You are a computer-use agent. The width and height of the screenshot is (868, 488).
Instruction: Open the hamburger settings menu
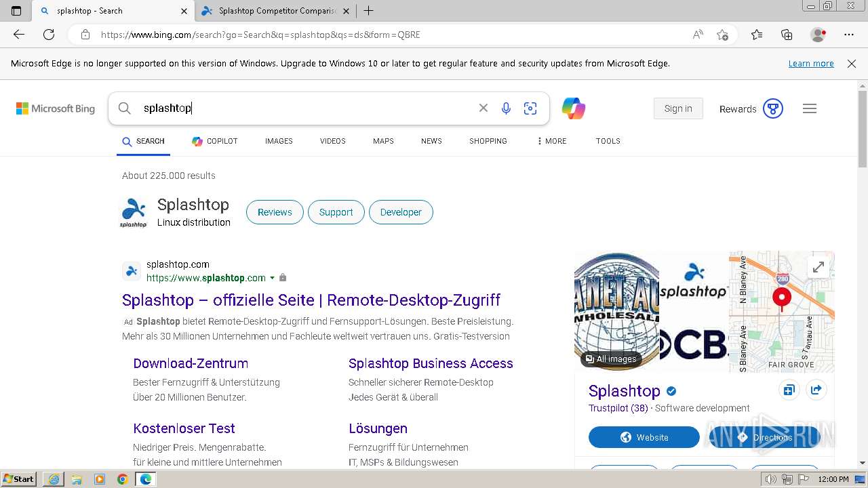(810, 108)
